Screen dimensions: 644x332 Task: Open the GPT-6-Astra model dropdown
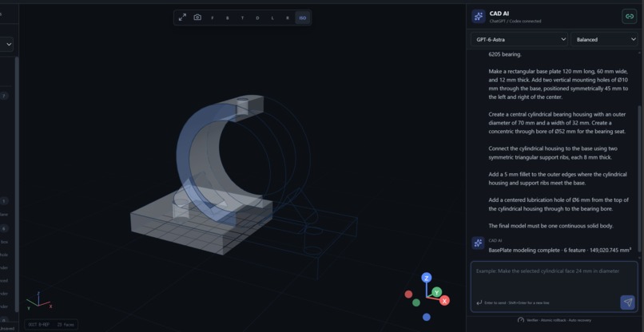pos(519,39)
